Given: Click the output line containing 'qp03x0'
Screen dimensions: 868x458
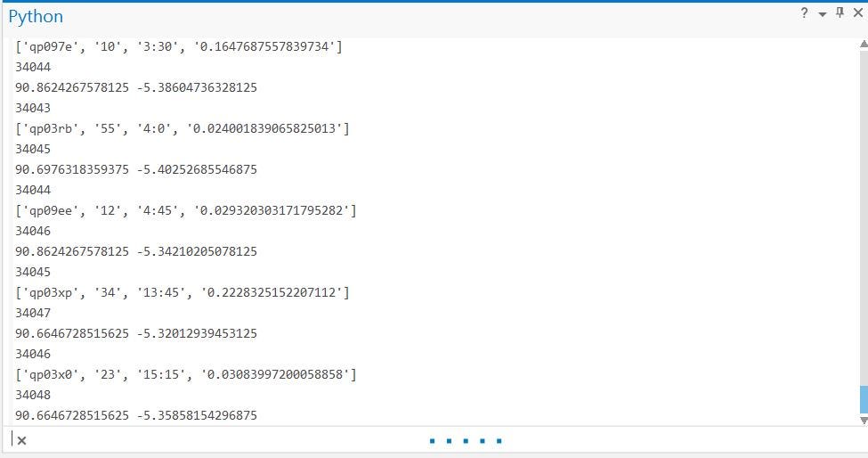Looking at the screenshot, I should [185, 374].
